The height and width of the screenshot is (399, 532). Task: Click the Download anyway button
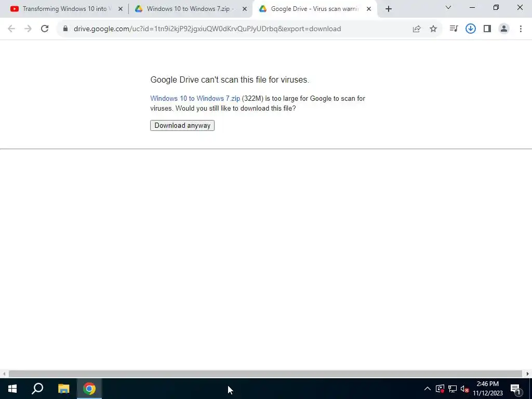[182, 126]
